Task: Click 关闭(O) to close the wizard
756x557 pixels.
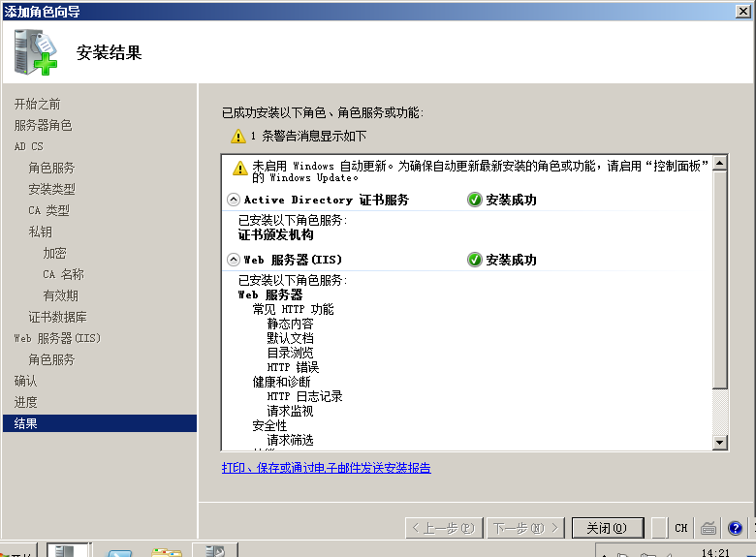Action: (608, 528)
